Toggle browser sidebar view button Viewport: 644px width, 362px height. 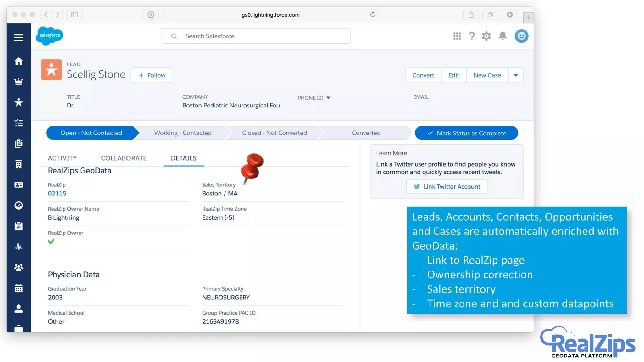pos(75,14)
